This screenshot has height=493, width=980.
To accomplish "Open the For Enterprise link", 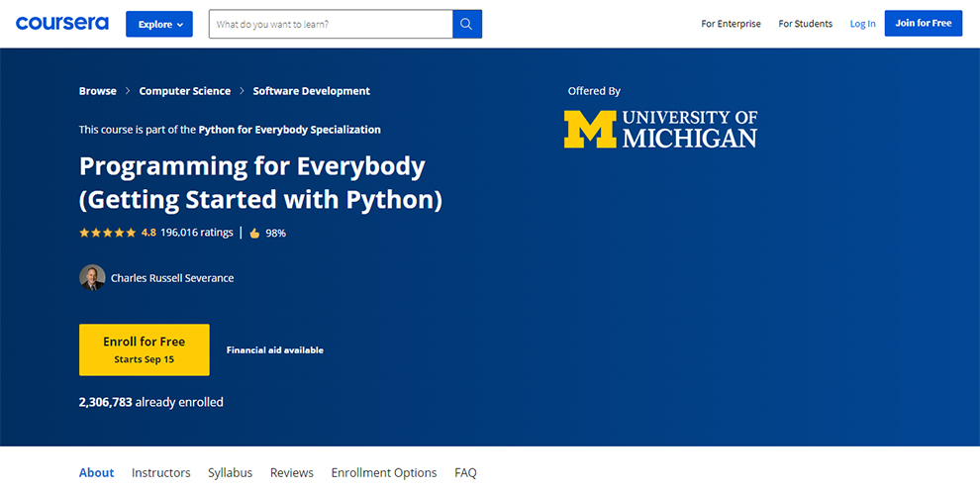I will tap(731, 24).
